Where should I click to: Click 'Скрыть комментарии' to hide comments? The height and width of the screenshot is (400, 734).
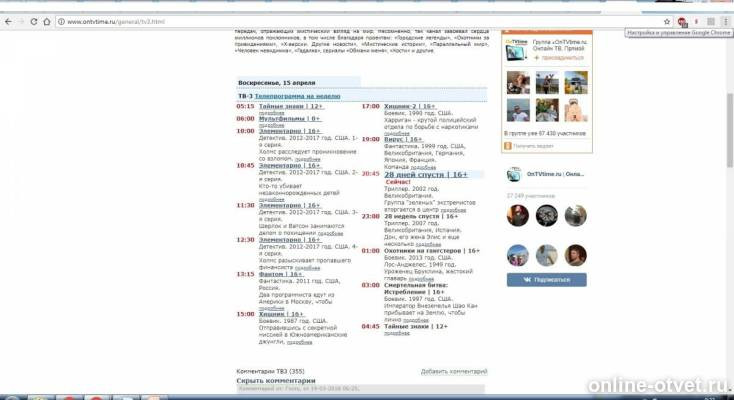pyautogui.click(x=276, y=381)
